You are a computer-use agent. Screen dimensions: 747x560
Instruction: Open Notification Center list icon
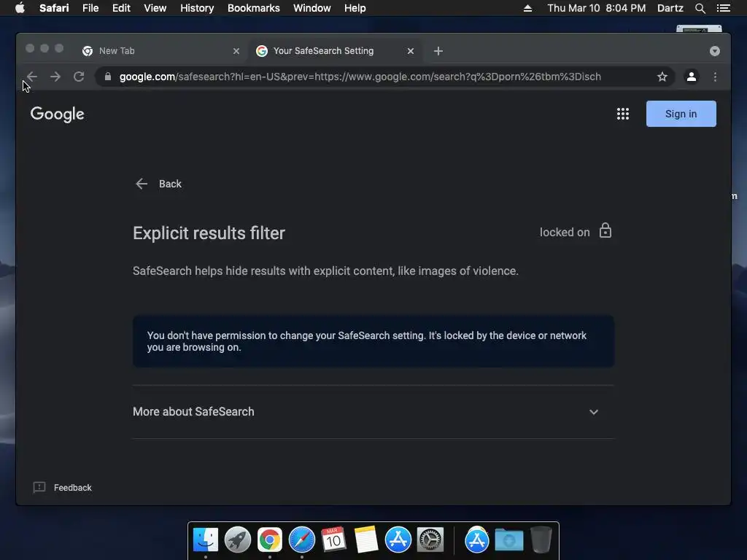(723, 8)
